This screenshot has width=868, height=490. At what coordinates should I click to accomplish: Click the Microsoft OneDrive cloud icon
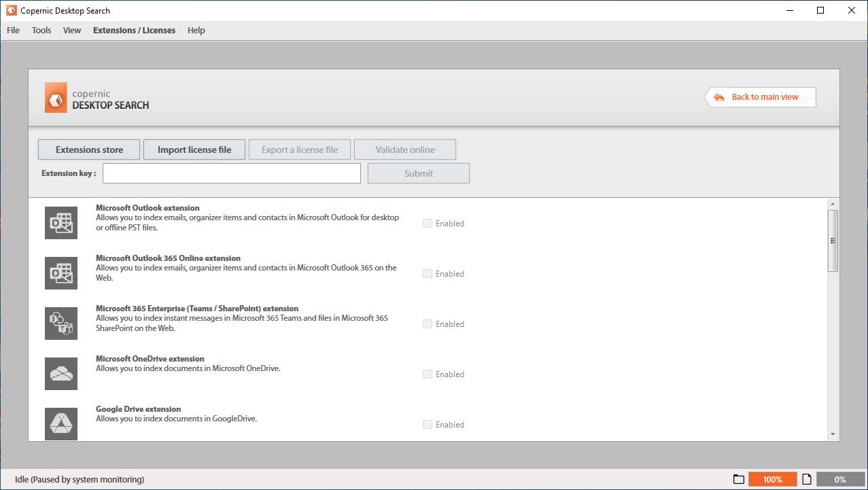point(61,374)
